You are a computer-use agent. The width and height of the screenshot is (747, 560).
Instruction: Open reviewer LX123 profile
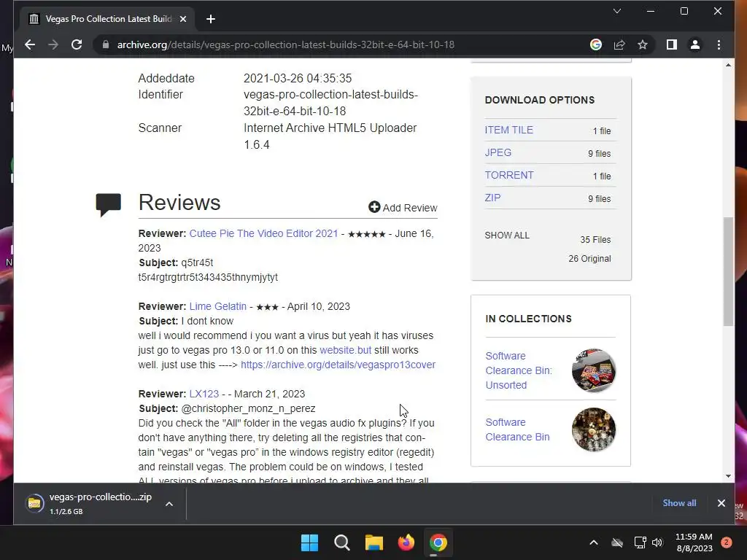point(204,394)
